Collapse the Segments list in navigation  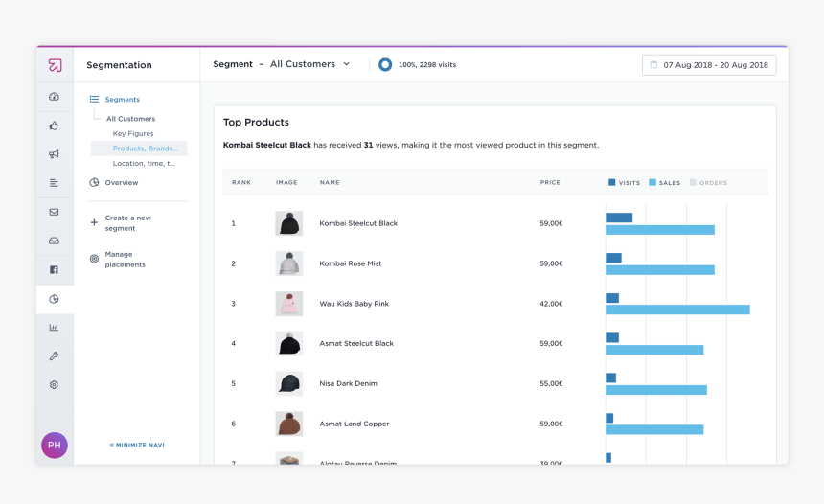pos(122,100)
